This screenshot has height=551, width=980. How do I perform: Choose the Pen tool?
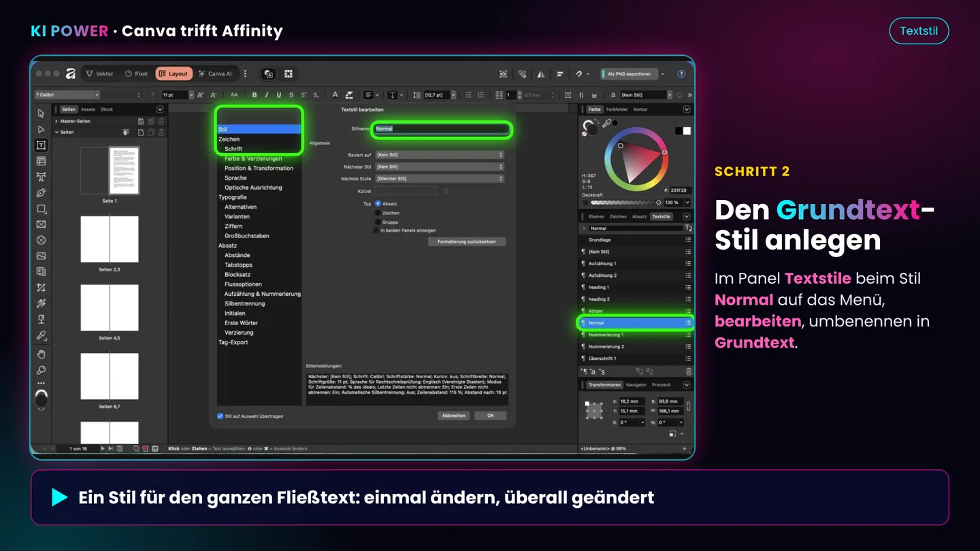[x=41, y=193]
